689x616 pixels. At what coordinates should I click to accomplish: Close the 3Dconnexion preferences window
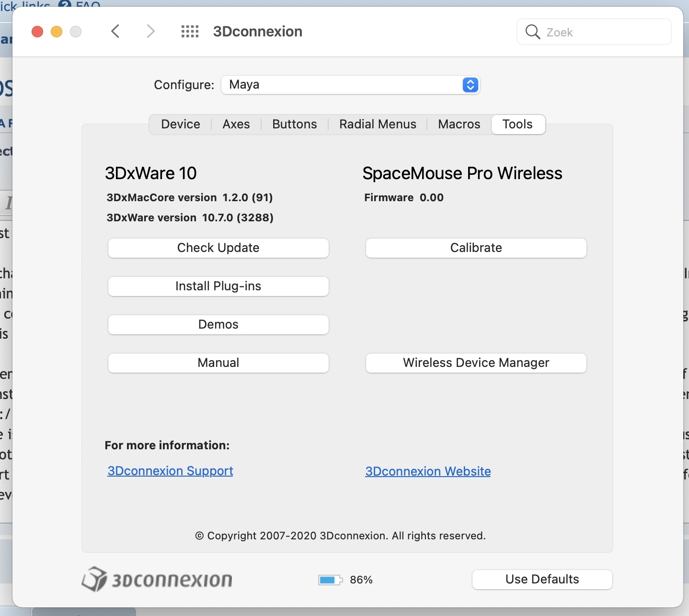(x=37, y=32)
